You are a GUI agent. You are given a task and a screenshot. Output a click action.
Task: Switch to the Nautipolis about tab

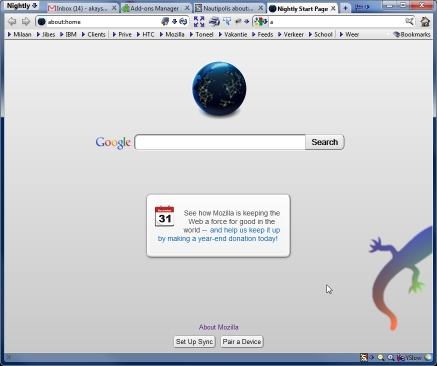[x=229, y=8]
